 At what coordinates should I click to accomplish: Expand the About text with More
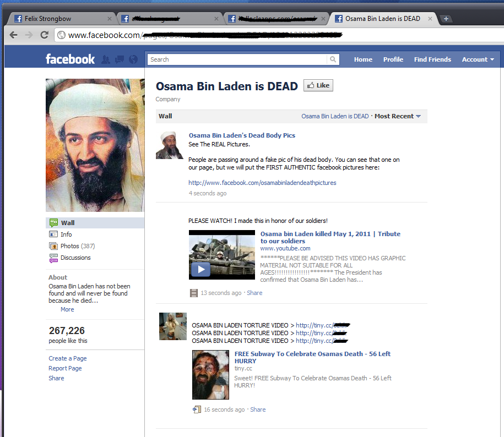tap(67, 309)
